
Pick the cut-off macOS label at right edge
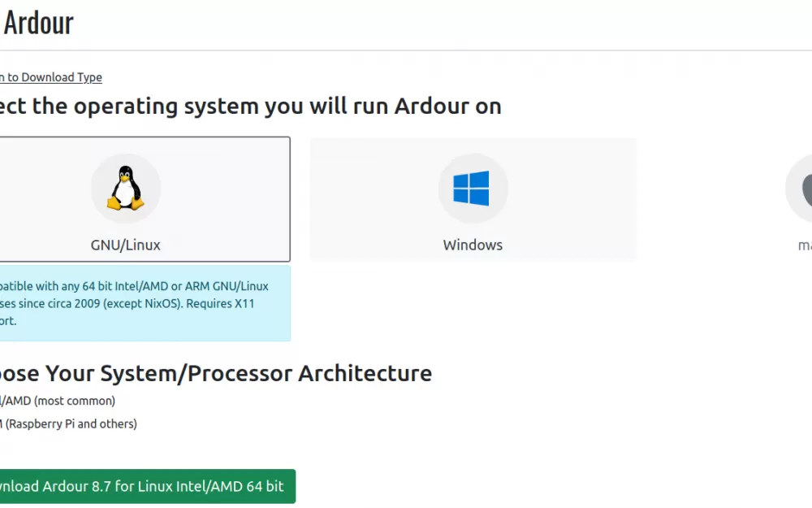[805, 245]
